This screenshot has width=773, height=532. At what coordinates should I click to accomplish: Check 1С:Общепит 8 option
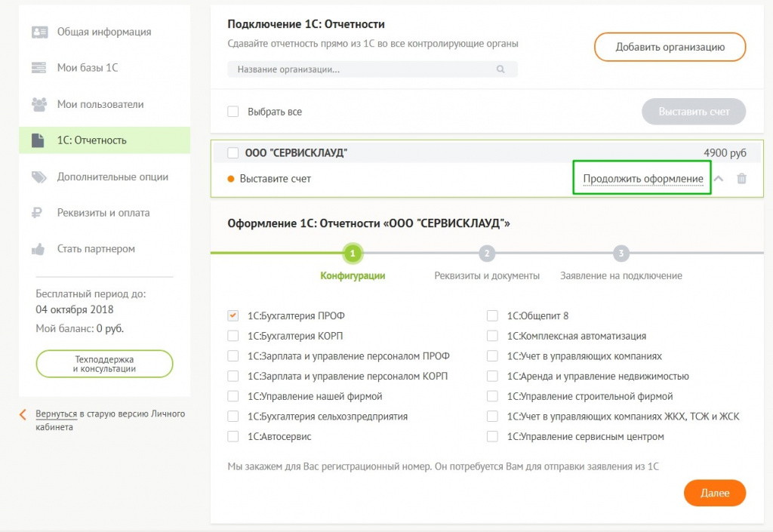492,315
